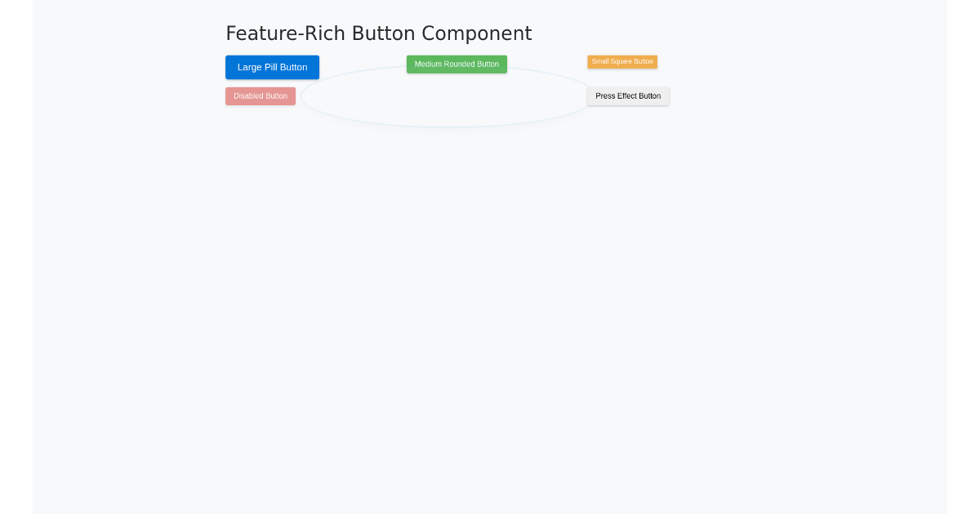This screenshot has width=980, height=514.
Task: Click the button below Small Square Button
Action: (x=628, y=95)
